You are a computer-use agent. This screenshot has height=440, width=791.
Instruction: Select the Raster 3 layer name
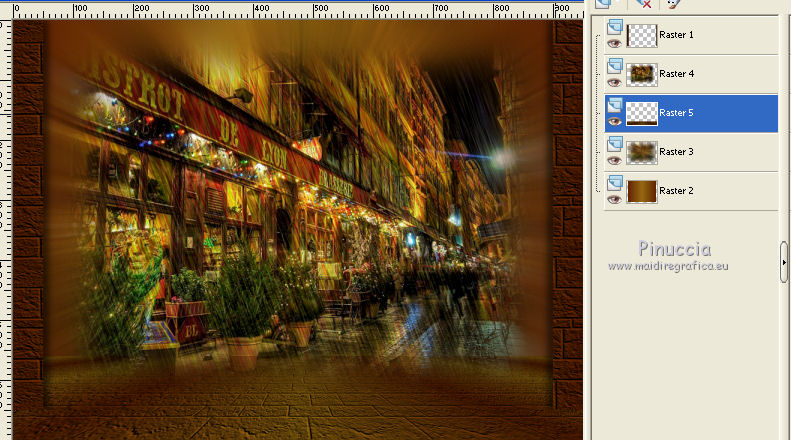point(677,152)
